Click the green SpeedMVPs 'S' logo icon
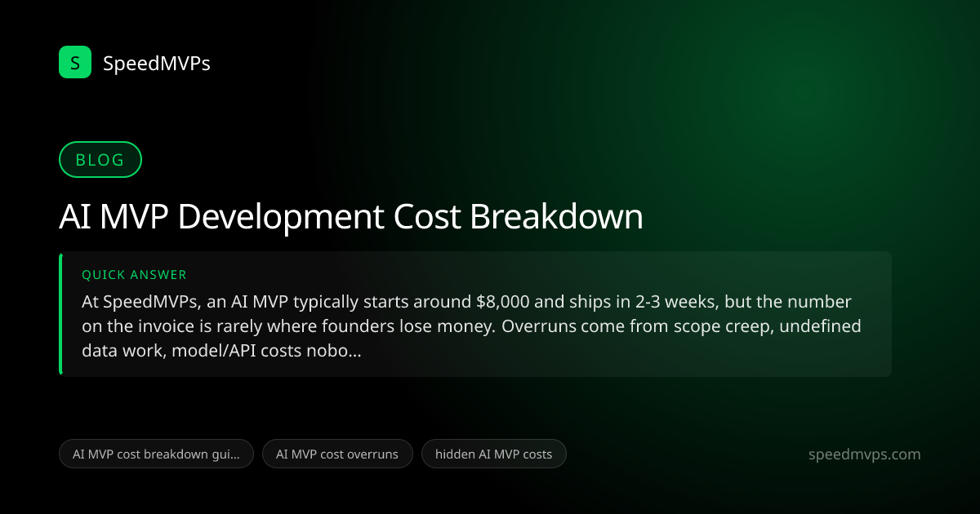Screen dimensions: 980x514 pos(75,62)
